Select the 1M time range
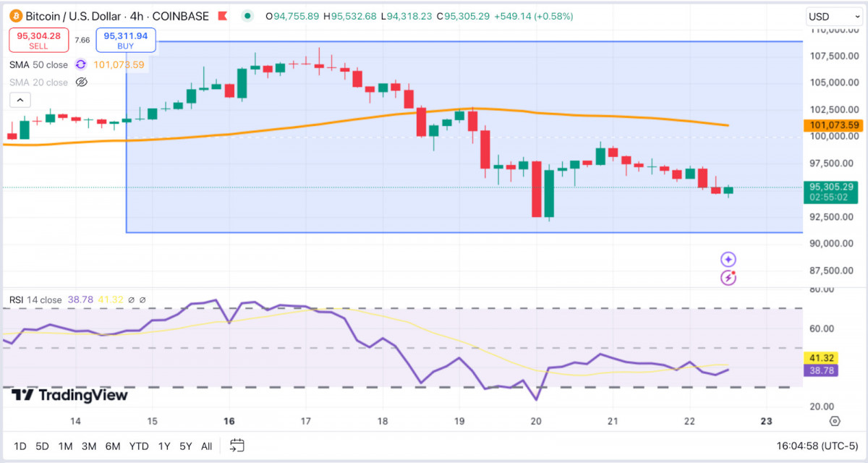The height and width of the screenshot is (463, 868). (65, 446)
